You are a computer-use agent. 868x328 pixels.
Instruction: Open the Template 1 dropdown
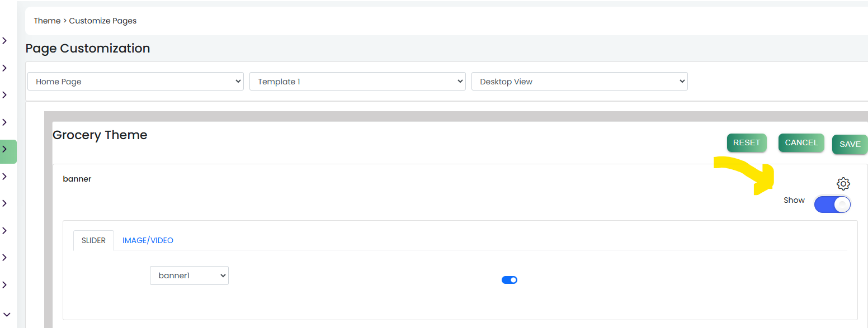(x=357, y=82)
